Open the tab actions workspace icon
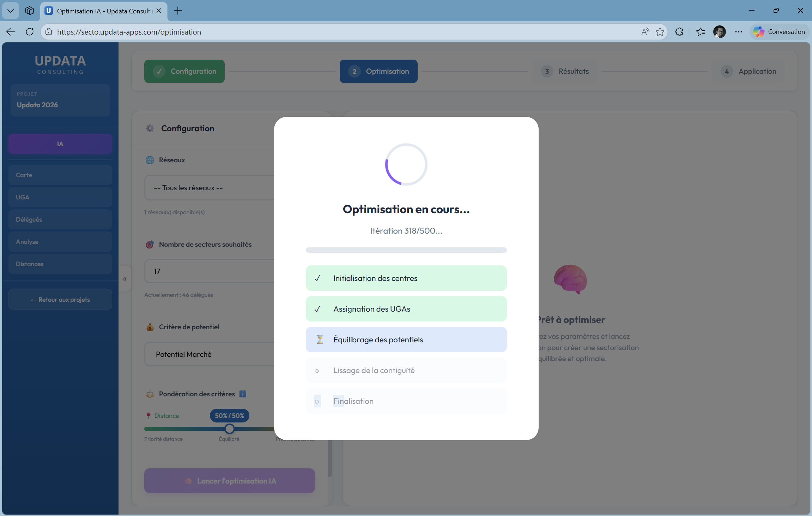The width and height of the screenshot is (812, 516). coord(30,11)
